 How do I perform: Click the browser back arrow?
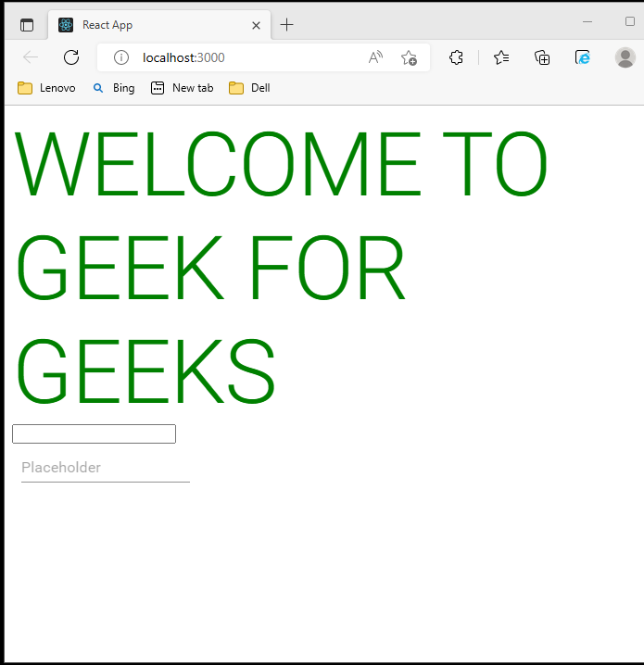click(x=31, y=57)
